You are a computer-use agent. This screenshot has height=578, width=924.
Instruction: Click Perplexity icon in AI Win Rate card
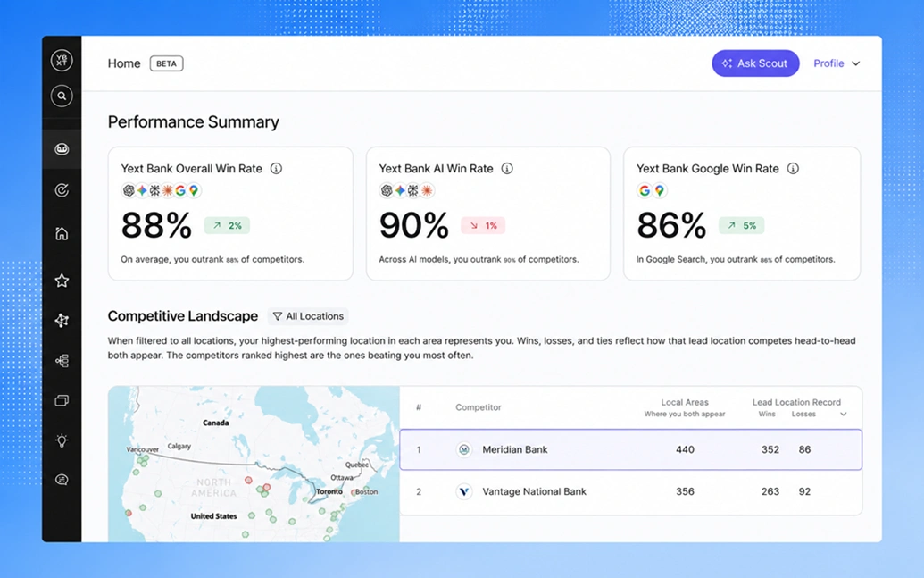[x=413, y=190]
